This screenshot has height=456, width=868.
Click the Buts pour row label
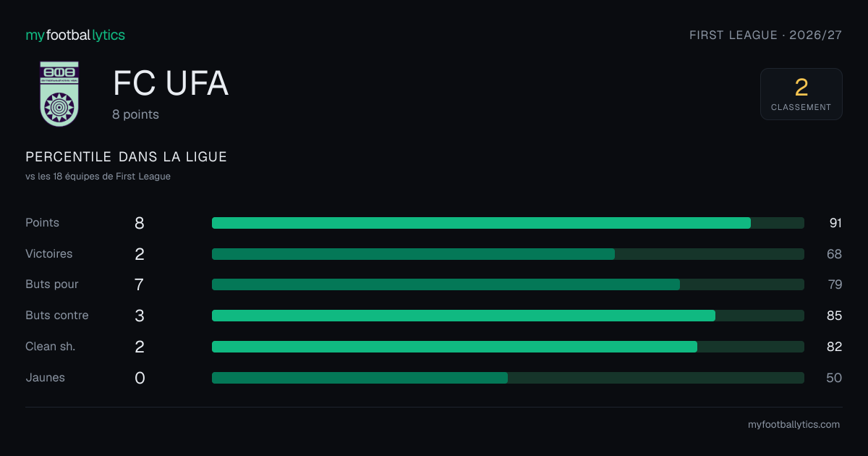coord(51,284)
